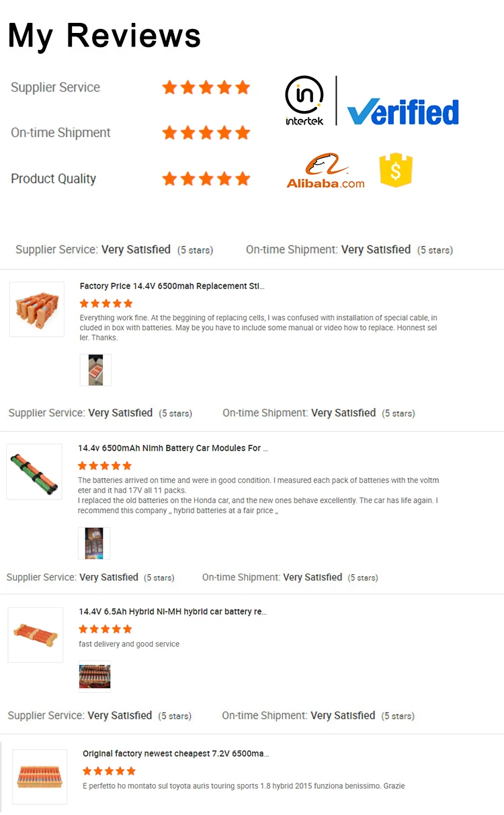This screenshot has width=504, height=815.
Task: Click star rating of first 14.4V review
Action: [x=106, y=303]
